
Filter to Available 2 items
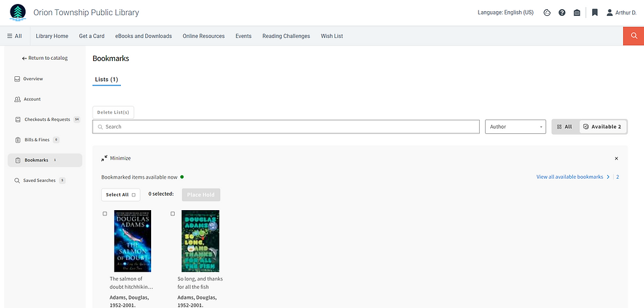603,127
